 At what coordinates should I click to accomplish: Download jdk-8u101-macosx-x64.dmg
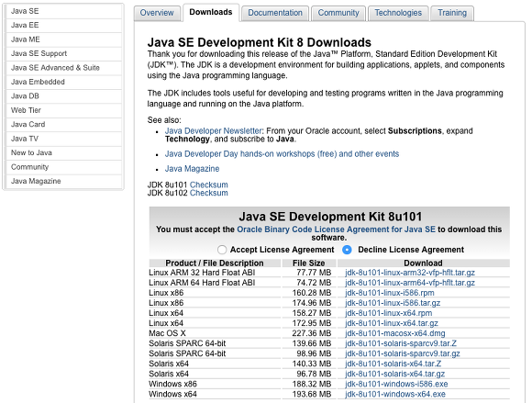point(395,333)
